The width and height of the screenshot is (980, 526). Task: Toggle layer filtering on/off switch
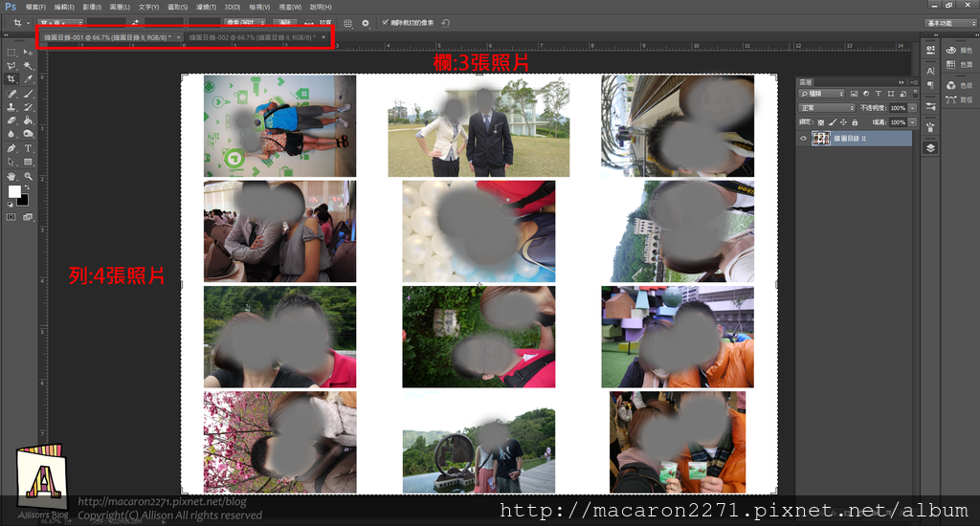pos(915,94)
